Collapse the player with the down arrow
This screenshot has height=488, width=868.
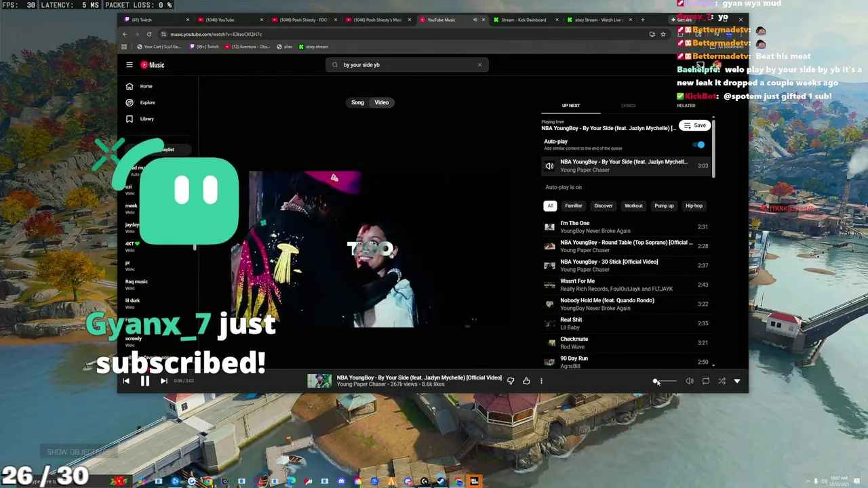click(737, 382)
